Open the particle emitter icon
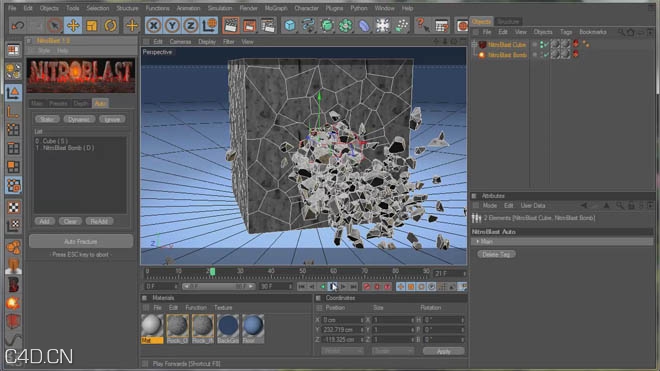660x371 pixels. [x=401, y=26]
